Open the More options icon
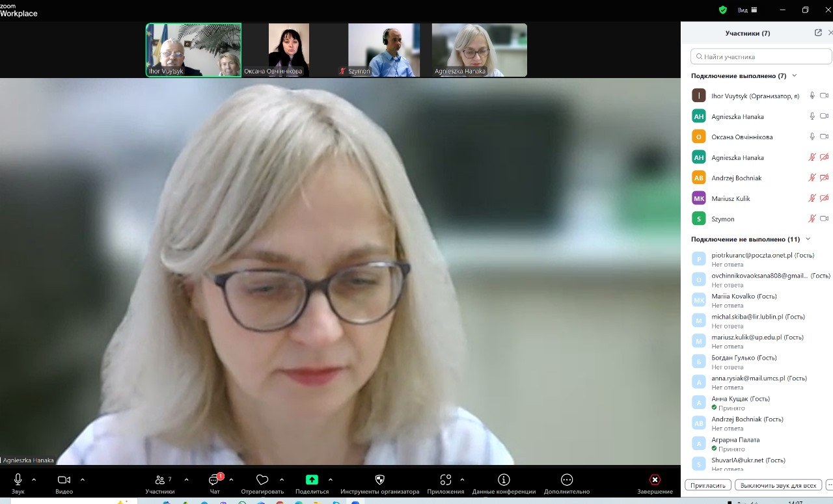This screenshot has width=833, height=504. (567, 480)
